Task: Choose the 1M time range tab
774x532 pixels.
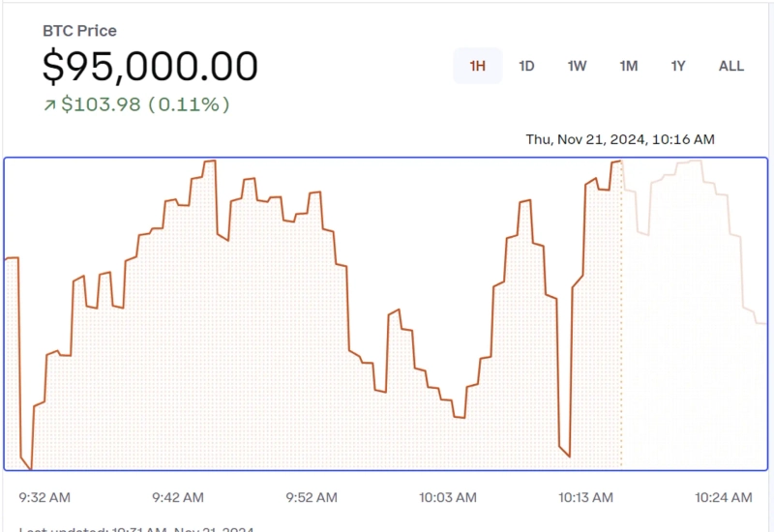Action: click(x=629, y=66)
